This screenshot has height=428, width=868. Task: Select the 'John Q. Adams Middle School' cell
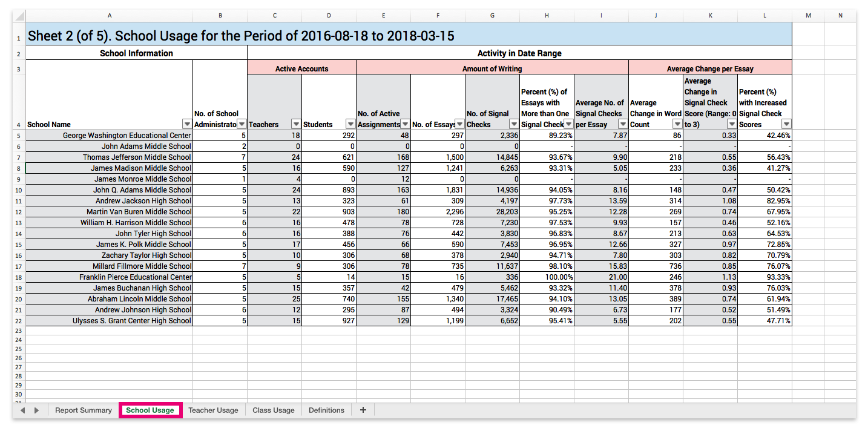pyautogui.click(x=110, y=190)
